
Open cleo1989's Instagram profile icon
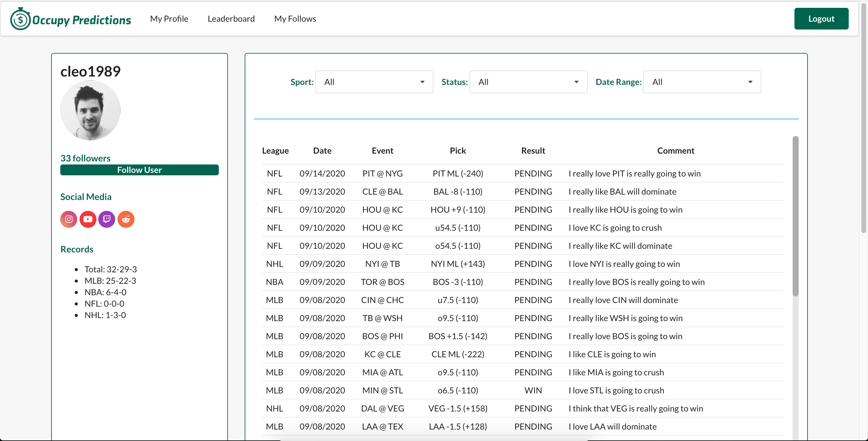69,219
